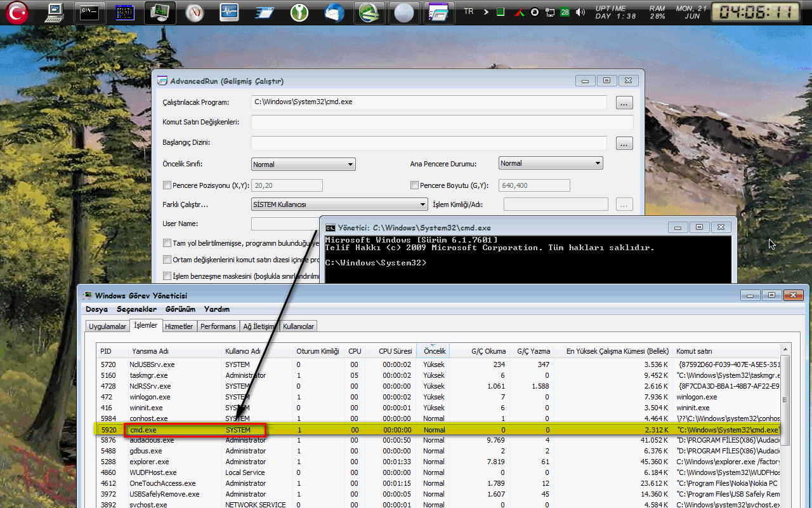
Task: Sort by PID column header
Action: tap(112, 351)
